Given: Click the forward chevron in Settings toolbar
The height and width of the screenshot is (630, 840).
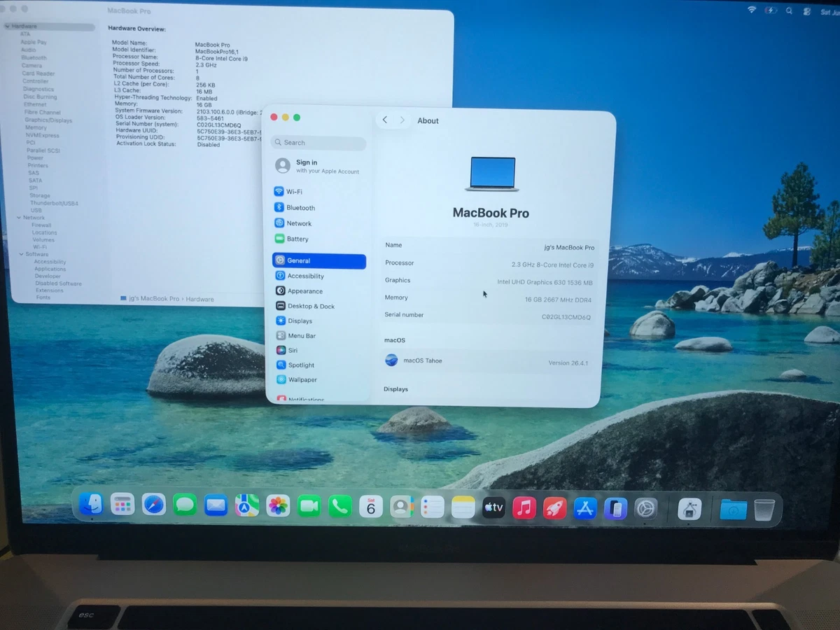Looking at the screenshot, I should pyautogui.click(x=402, y=120).
